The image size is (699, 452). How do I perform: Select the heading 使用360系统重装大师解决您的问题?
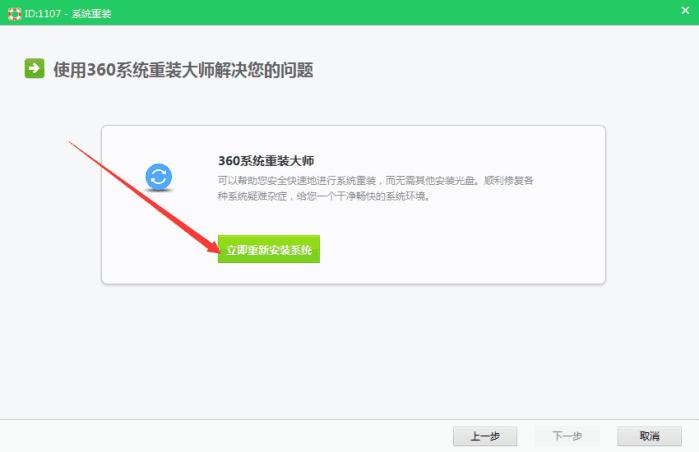tap(183, 70)
